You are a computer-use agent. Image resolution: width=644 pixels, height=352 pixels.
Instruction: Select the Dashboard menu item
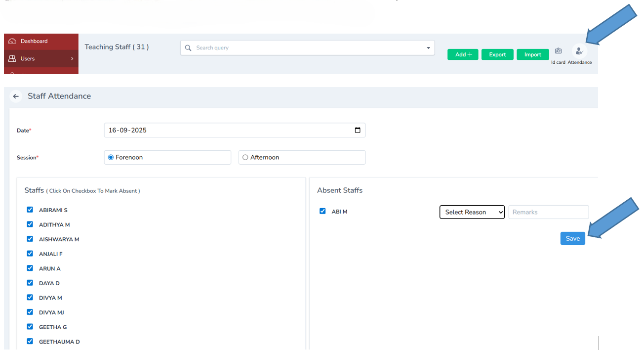[35, 41]
